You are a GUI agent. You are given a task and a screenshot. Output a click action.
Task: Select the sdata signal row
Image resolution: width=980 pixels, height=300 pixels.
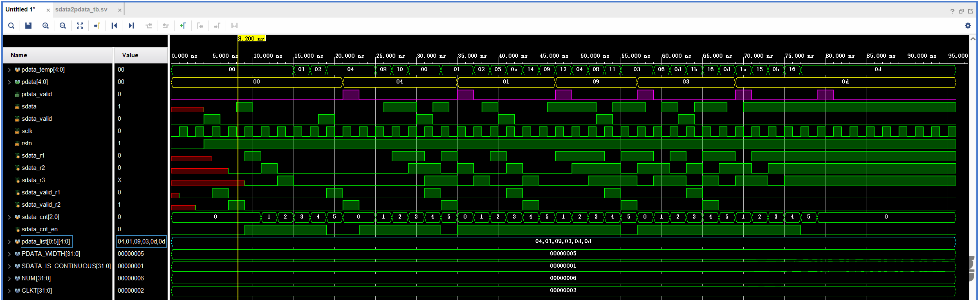(29, 106)
